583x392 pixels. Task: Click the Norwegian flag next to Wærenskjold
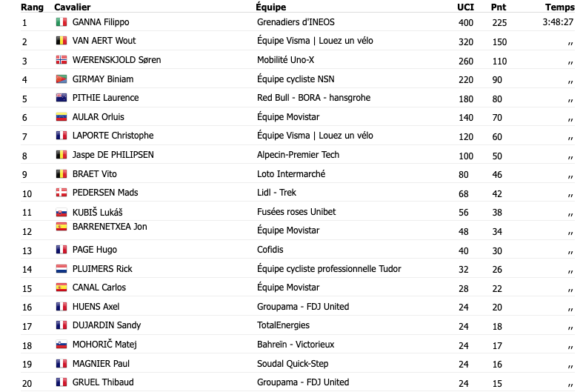[61, 60]
